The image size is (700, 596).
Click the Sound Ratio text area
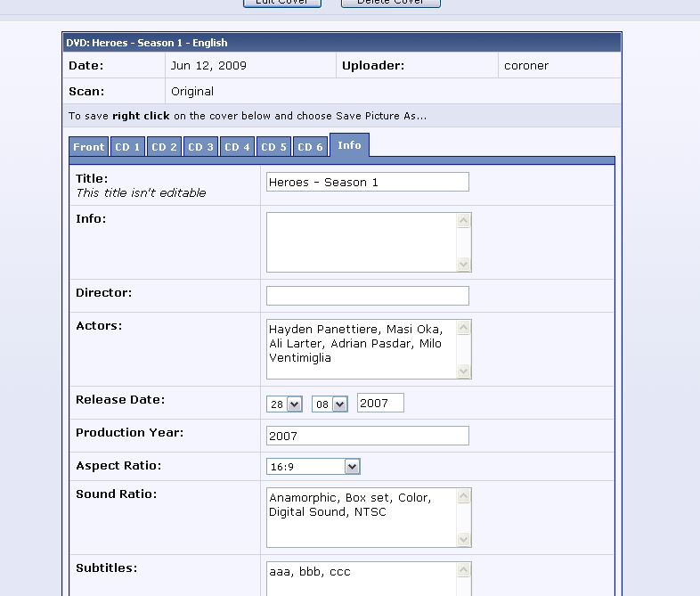(x=361, y=517)
